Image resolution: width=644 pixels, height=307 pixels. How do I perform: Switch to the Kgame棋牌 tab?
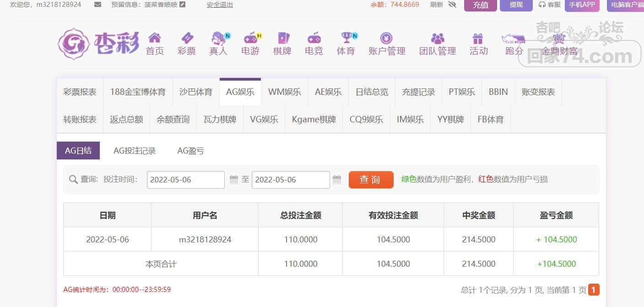[x=314, y=120]
